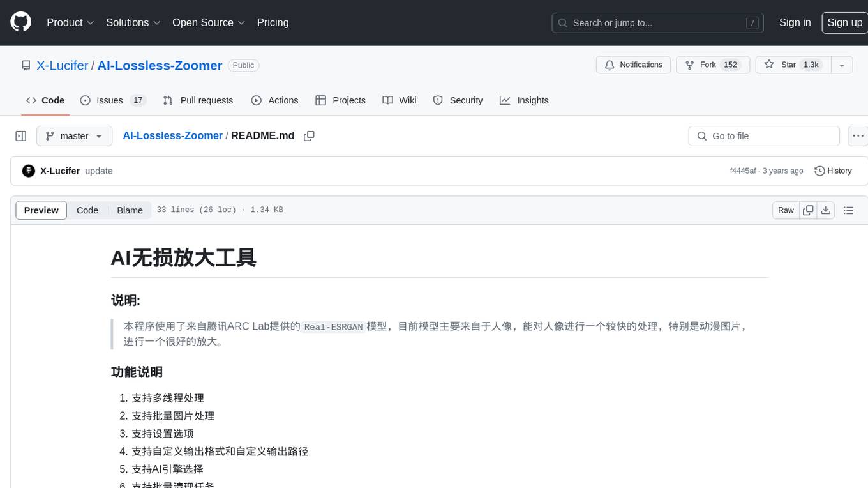Open the GitHub homepage logo

click(20, 22)
